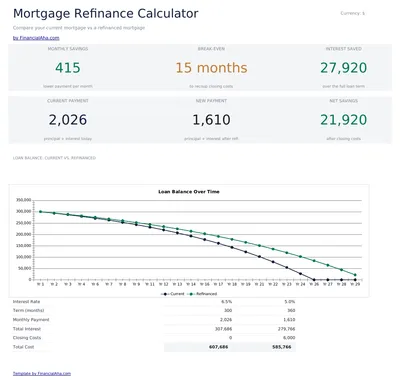Click the monthly payment table value 1,610
Image resolution: width=400 pixels, height=384 pixels.
click(289, 320)
